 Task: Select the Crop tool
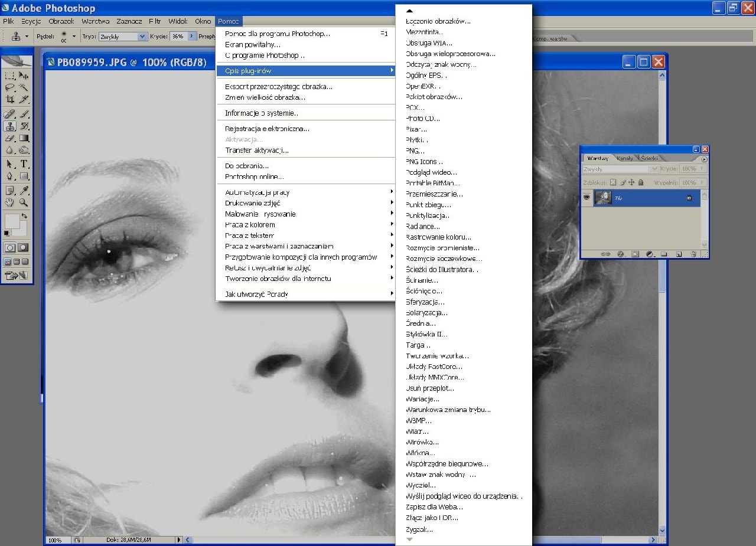point(10,99)
